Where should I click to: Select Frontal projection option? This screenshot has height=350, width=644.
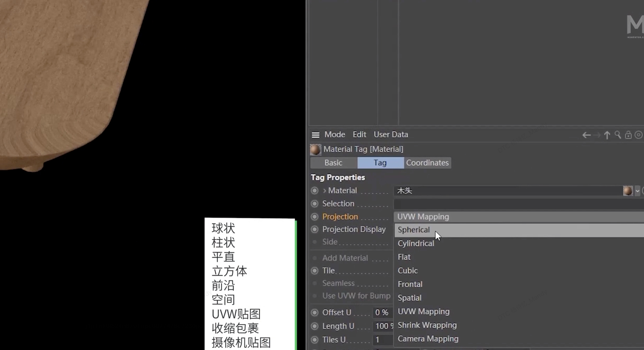click(x=519, y=284)
